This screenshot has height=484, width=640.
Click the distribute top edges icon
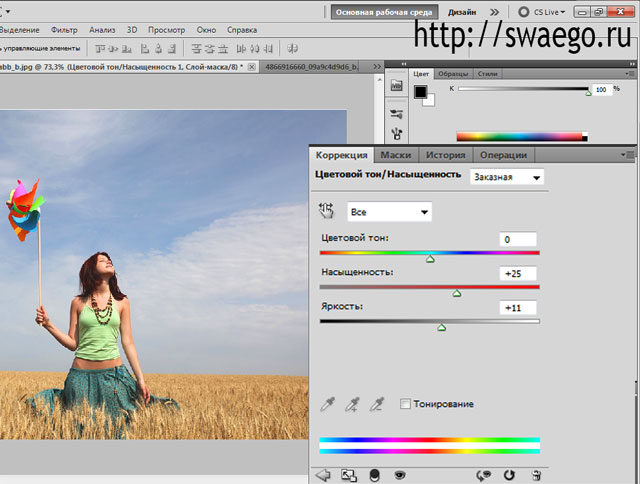(196, 49)
